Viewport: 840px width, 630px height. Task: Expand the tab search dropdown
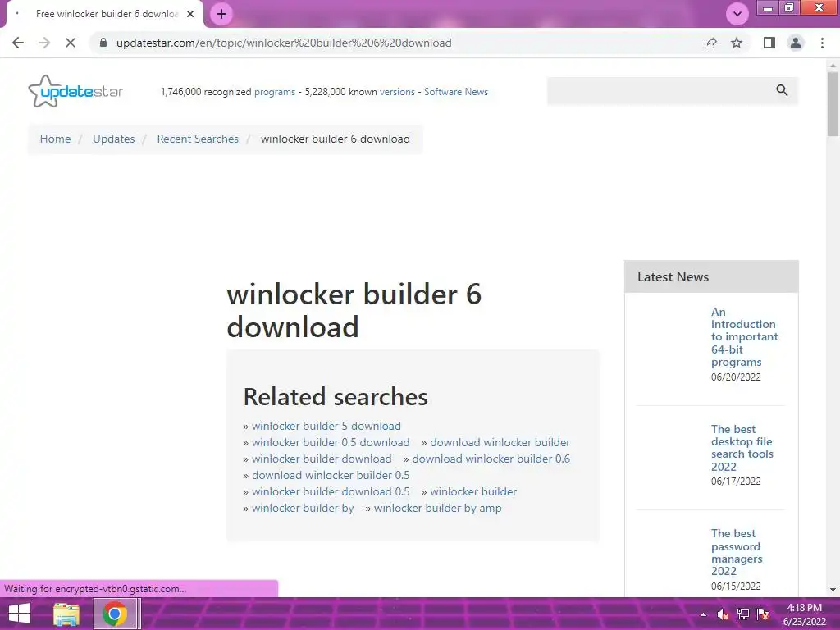(737, 14)
